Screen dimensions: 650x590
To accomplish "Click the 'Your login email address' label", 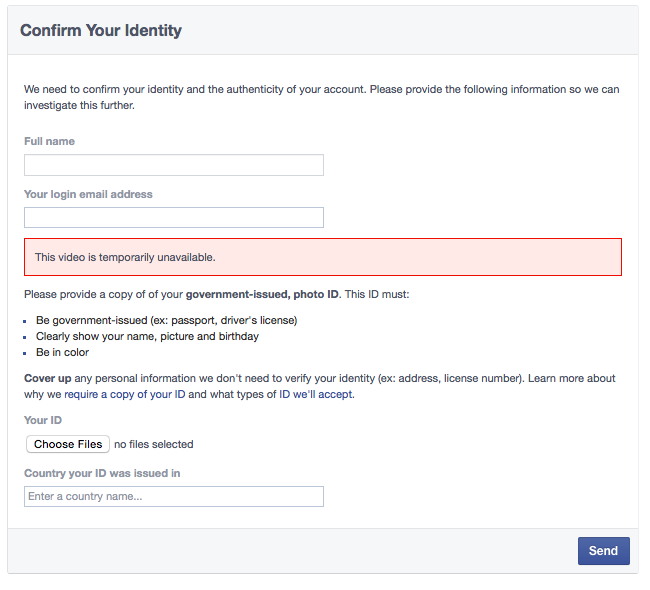I will pos(88,194).
